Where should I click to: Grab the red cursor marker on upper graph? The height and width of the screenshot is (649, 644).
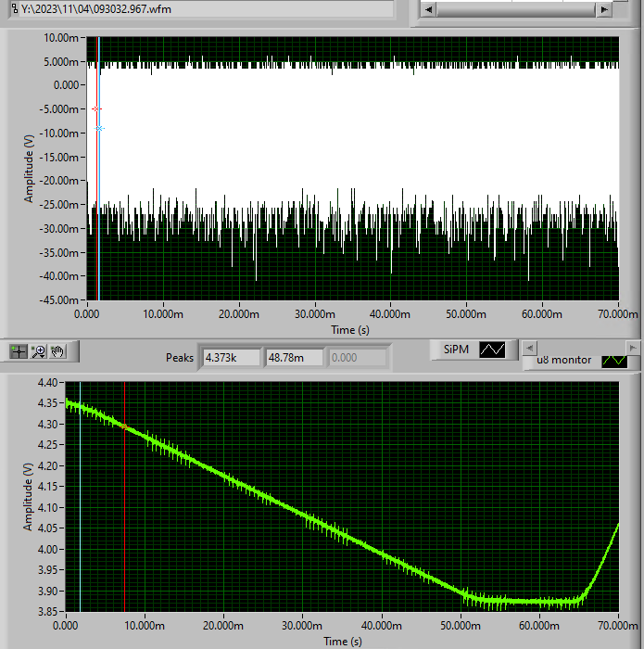[96, 108]
